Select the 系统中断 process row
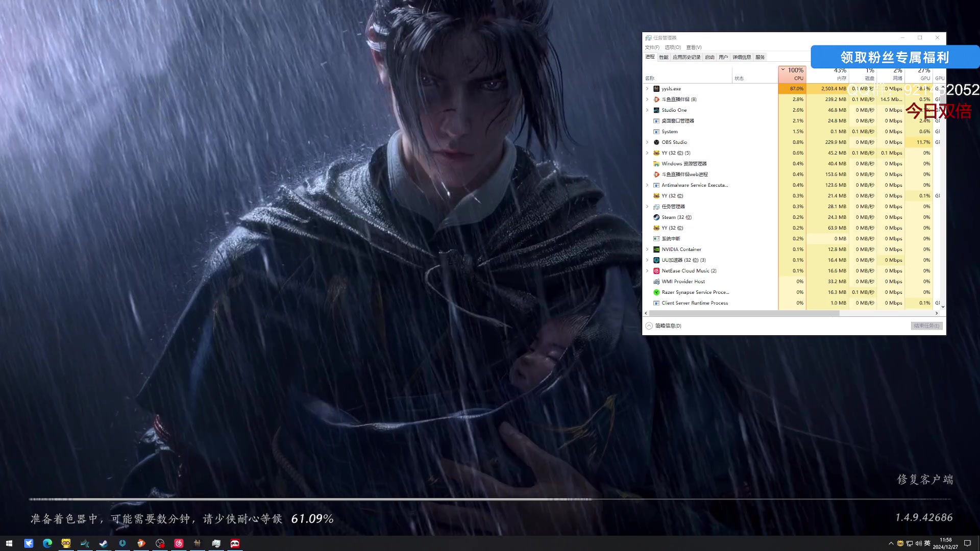 click(x=791, y=239)
